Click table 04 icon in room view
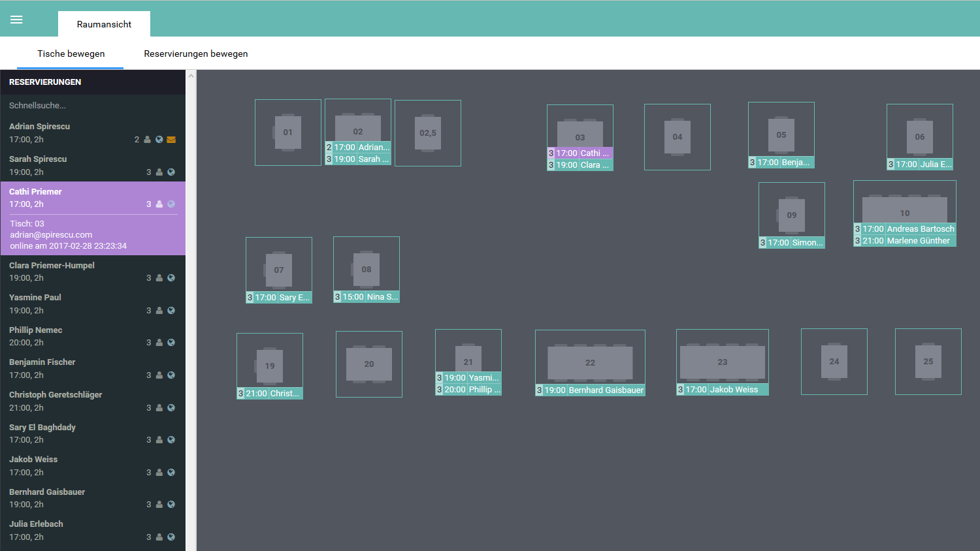This screenshot has width=980, height=551. pos(677,137)
